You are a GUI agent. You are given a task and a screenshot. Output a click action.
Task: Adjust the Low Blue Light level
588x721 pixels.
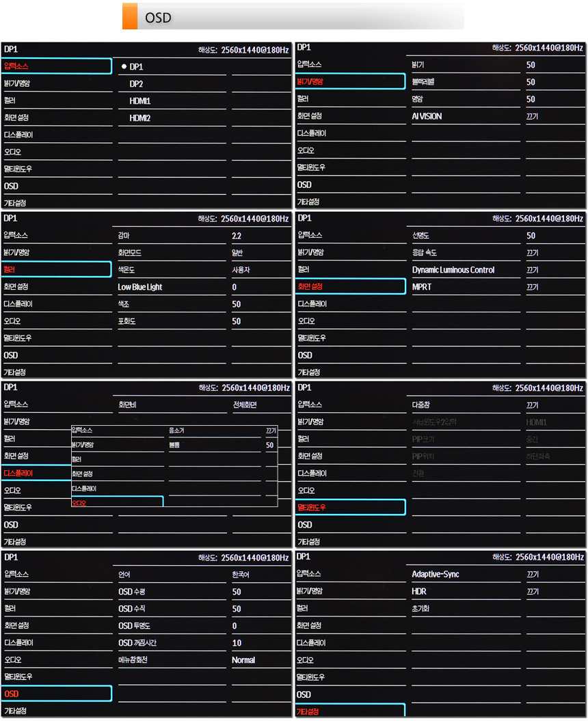(x=139, y=287)
